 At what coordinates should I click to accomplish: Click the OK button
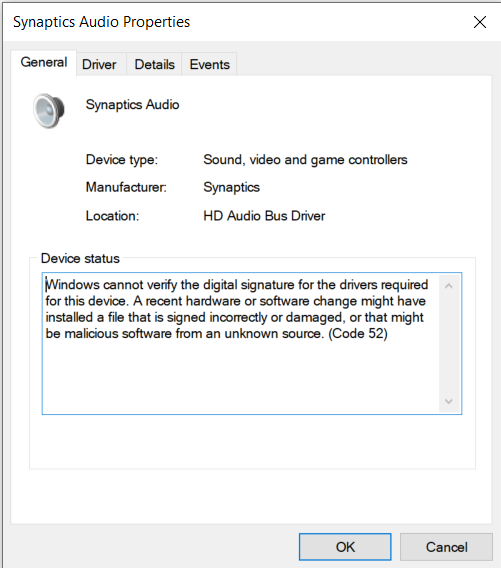coord(345,547)
